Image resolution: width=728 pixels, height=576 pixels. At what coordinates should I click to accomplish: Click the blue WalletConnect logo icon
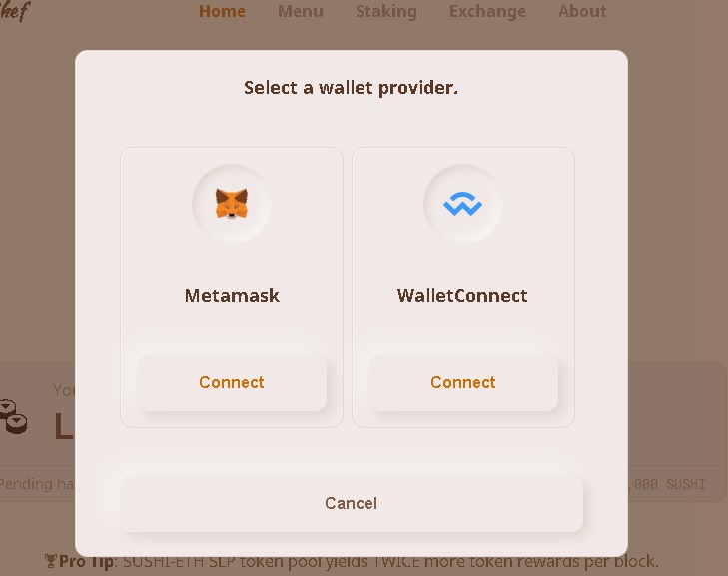pyautogui.click(x=463, y=204)
